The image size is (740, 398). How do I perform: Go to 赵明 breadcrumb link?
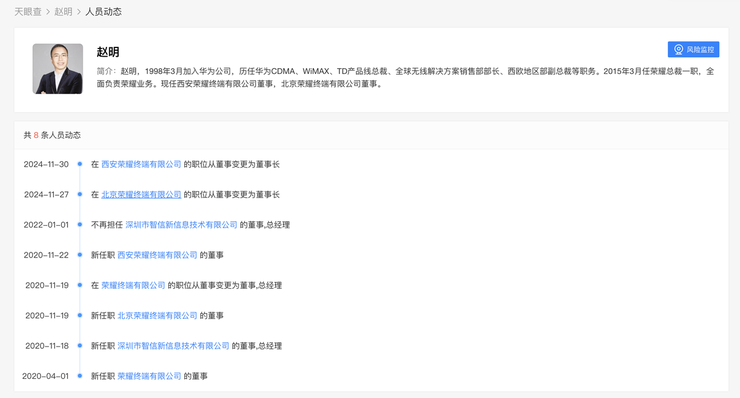[x=63, y=12]
